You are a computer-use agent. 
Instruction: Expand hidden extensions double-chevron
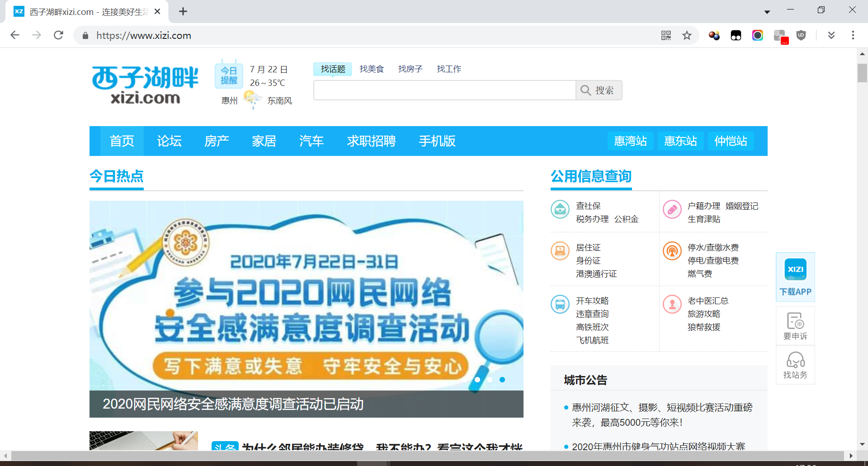[x=831, y=35]
